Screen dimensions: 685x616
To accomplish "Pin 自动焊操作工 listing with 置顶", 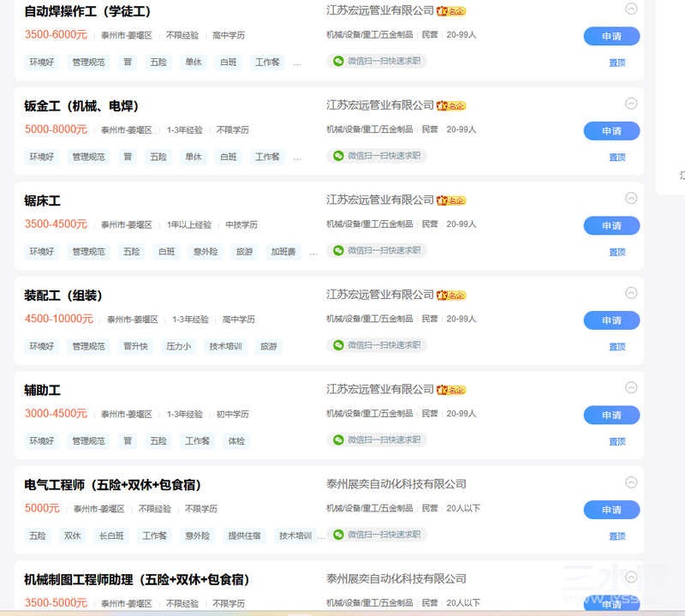I will (617, 63).
